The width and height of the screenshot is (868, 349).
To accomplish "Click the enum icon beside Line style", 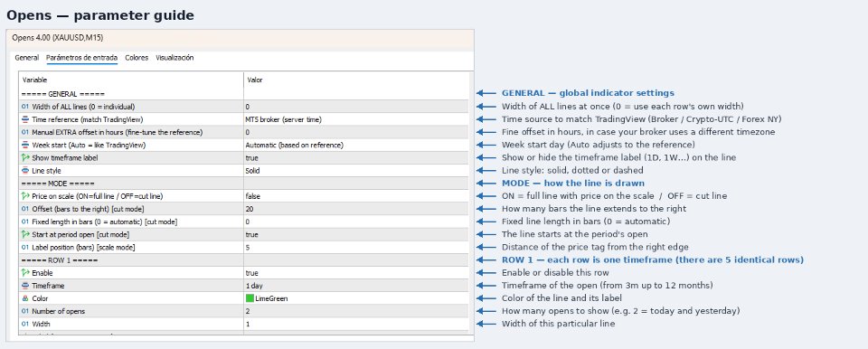I will 25,171.
